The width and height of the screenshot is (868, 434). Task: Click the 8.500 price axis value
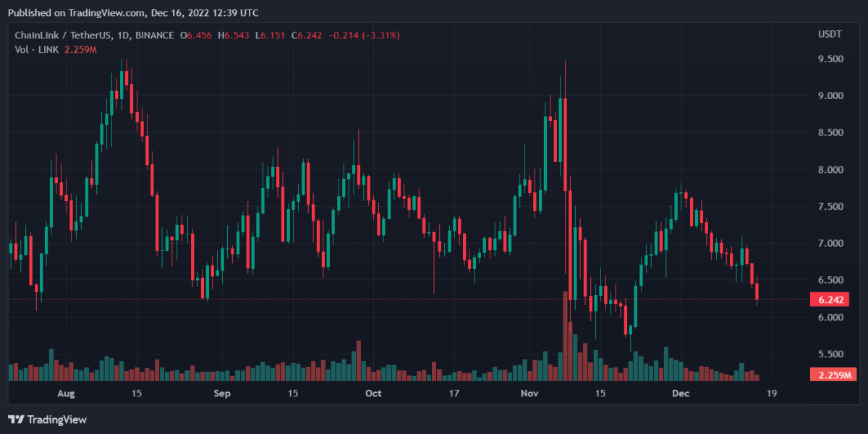(830, 133)
